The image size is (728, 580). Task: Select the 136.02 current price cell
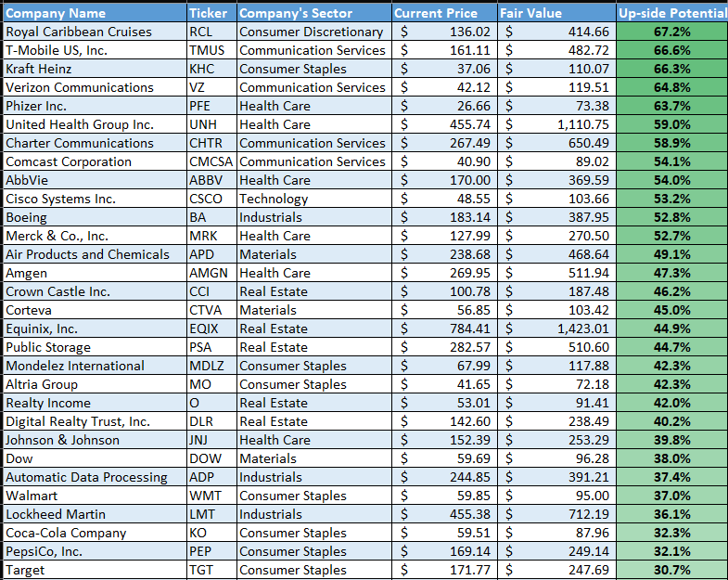coord(444,32)
